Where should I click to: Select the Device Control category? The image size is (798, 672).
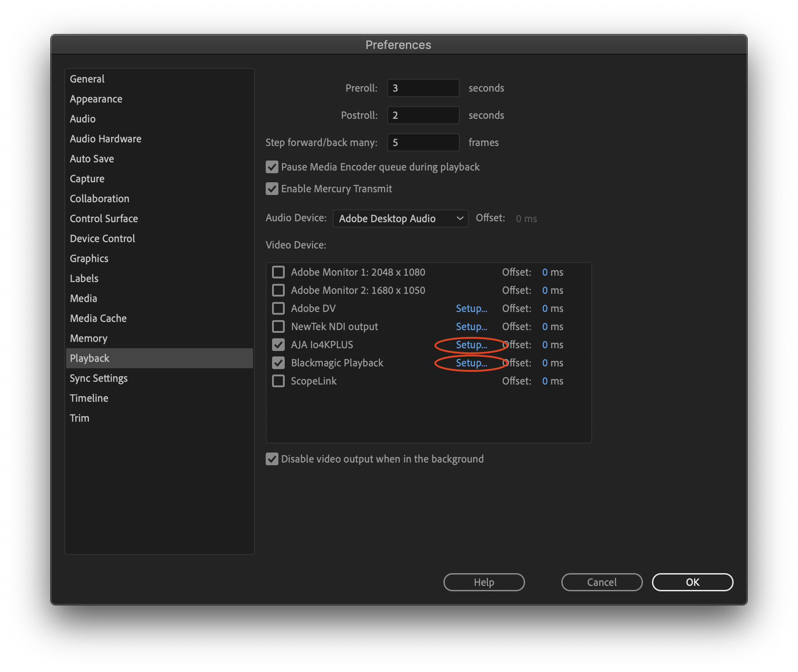tap(102, 238)
